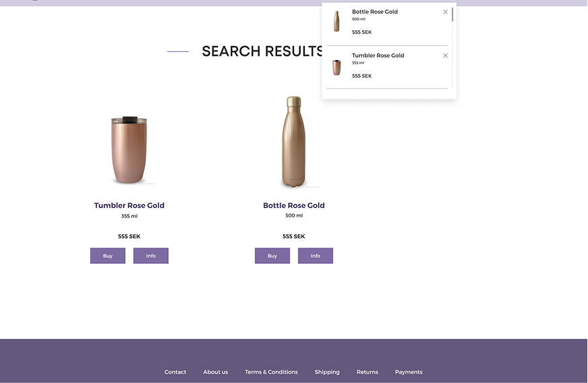Open Tumbler Rose Gold title in results
The width and height of the screenshot is (588, 383).
coord(129,205)
